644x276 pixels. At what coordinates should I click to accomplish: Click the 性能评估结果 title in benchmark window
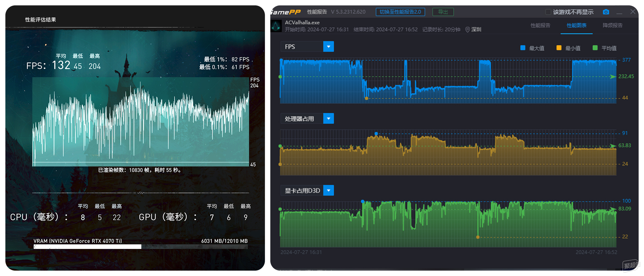click(x=41, y=20)
